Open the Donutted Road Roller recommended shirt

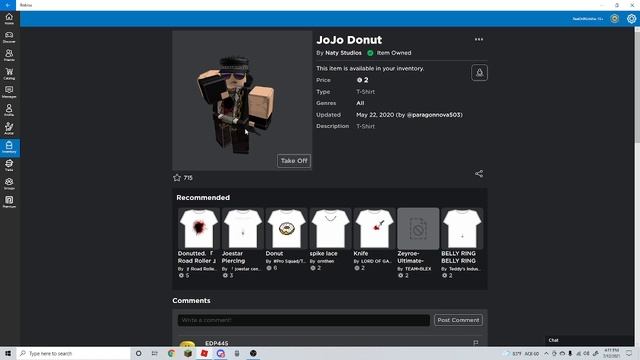(x=199, y=243)
